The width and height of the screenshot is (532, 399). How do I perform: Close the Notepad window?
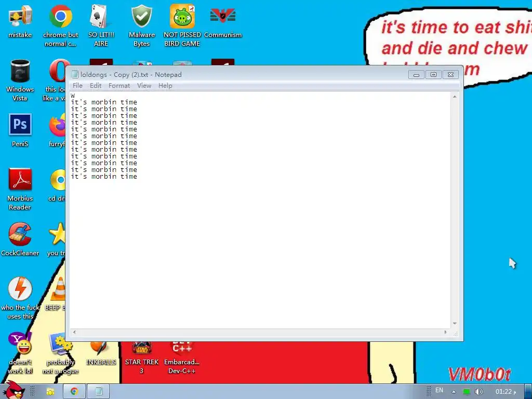[450, 75]
